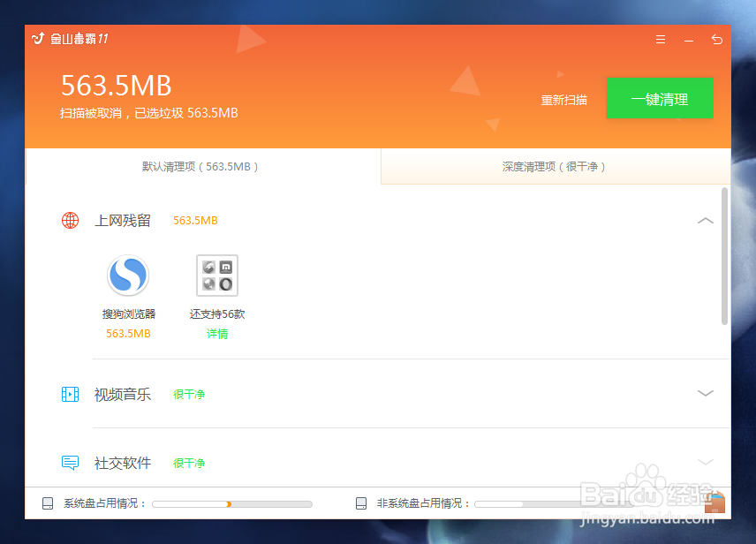Image resolution: width=756 pixels, height=544 pixels.
Task: Open the hamburger menu icon
Action: pos(661,40)
